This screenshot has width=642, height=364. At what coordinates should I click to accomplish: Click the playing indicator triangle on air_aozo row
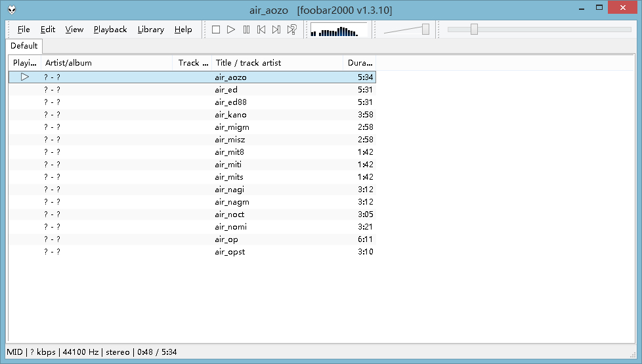point(24,77)
